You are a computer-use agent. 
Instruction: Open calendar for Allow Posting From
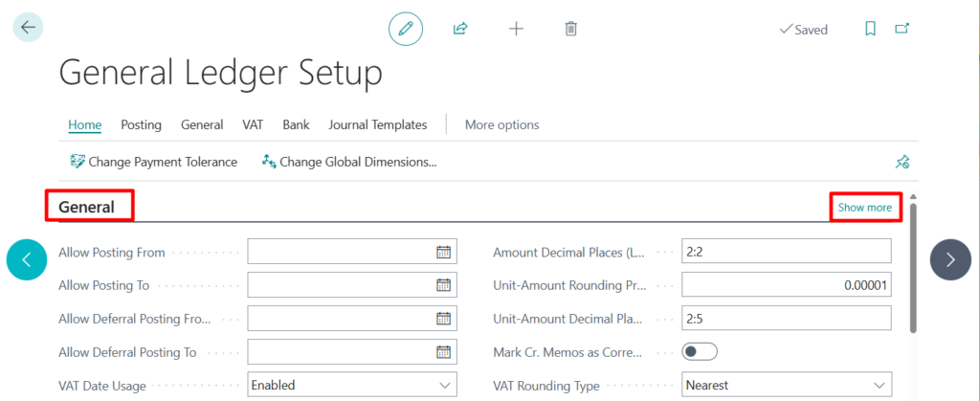tap(443, 253)
